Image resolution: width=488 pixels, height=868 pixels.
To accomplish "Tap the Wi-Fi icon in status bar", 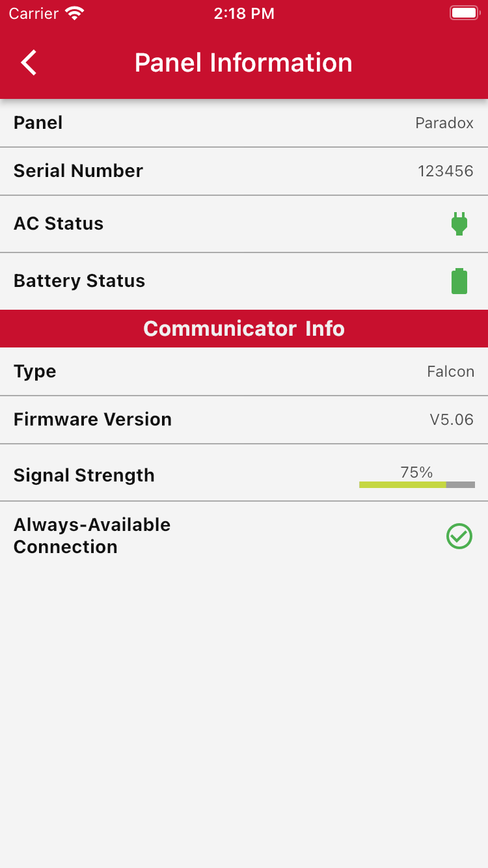I will click(75, 14).
